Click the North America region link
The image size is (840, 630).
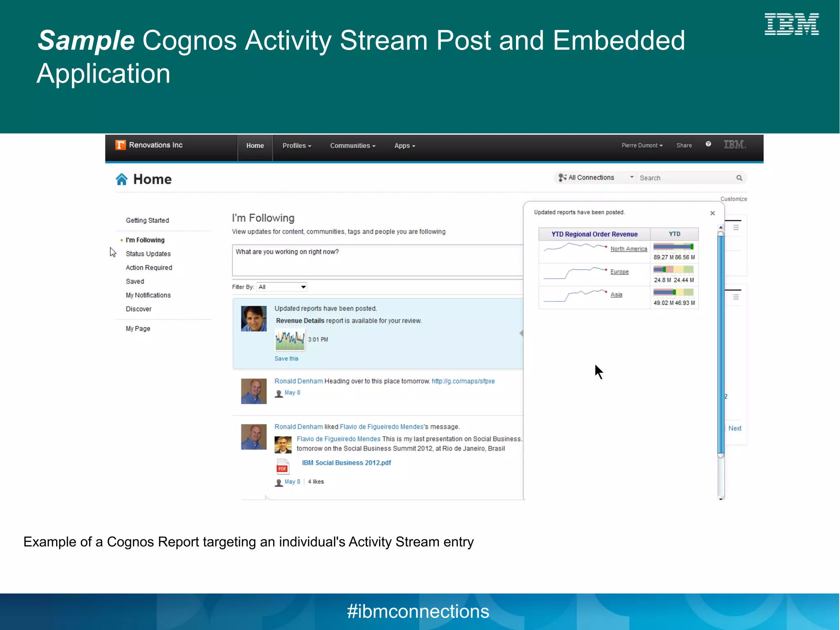[x=629, y=249]
